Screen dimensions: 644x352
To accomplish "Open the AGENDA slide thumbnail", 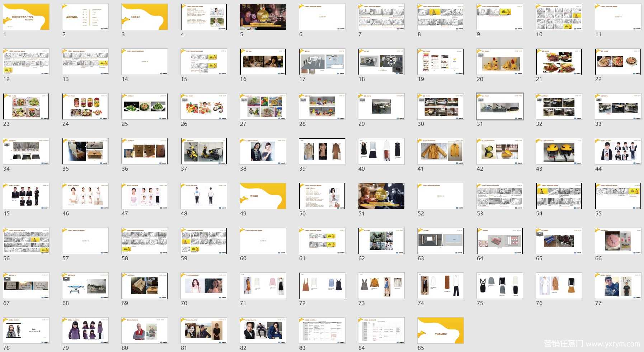I will pyautogui.click(x=85, y=17).
